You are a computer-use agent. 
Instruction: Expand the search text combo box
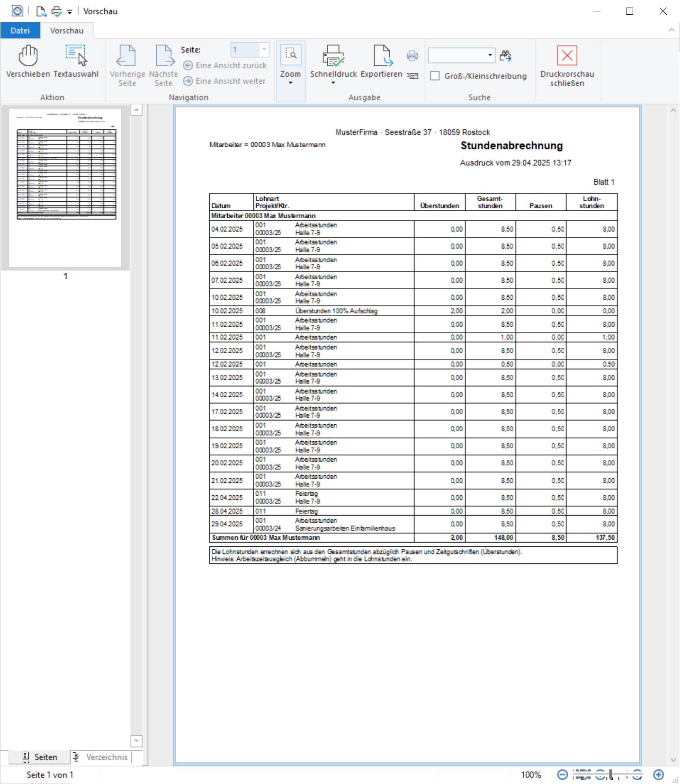(490, 55)
